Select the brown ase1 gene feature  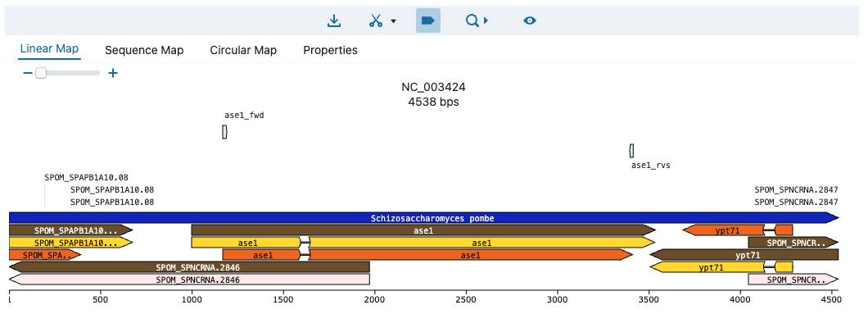pyautogui.click(x=423, y=230)
